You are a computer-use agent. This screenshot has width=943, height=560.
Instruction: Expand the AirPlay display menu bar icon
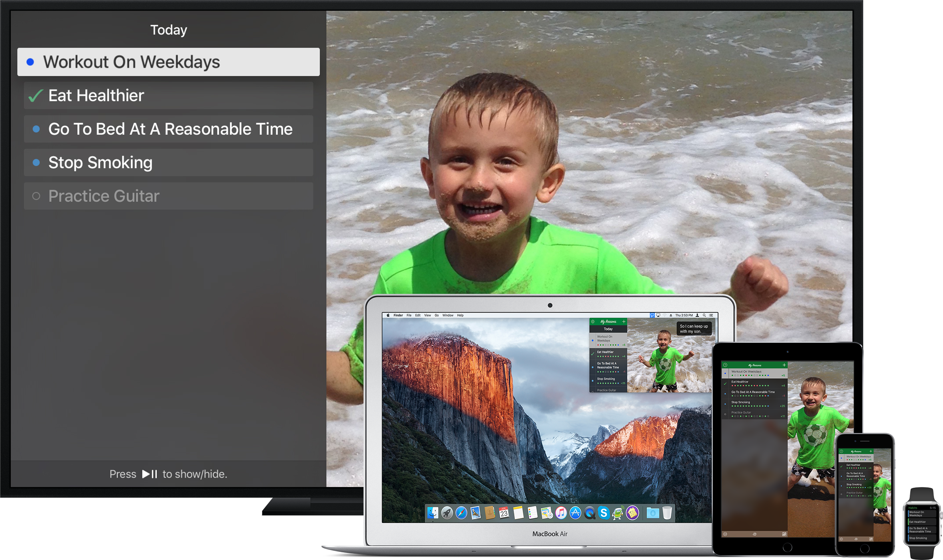point(658,315)
